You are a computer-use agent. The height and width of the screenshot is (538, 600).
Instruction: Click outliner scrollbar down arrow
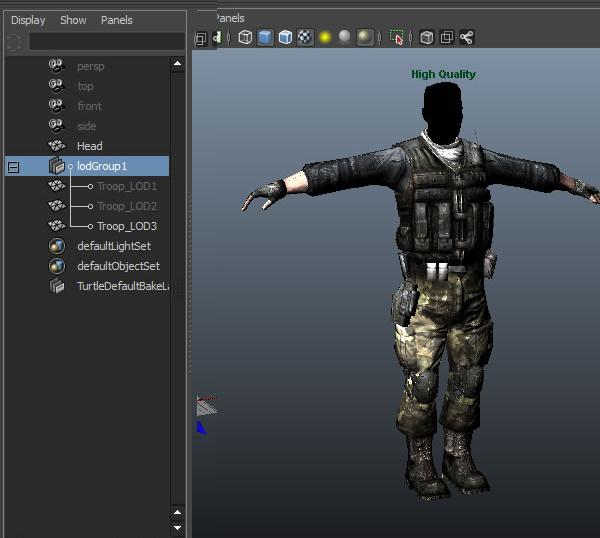point(178,528)
